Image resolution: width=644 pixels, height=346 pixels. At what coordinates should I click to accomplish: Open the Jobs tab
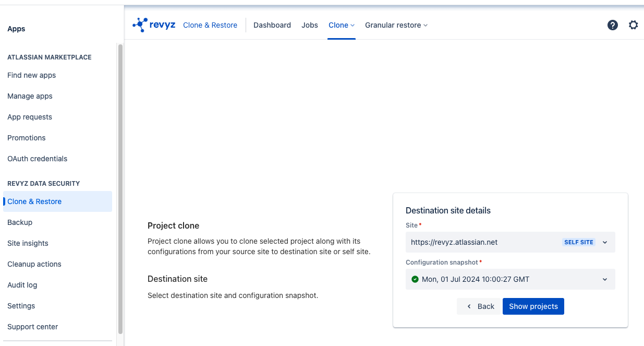[x=310, y=25]
